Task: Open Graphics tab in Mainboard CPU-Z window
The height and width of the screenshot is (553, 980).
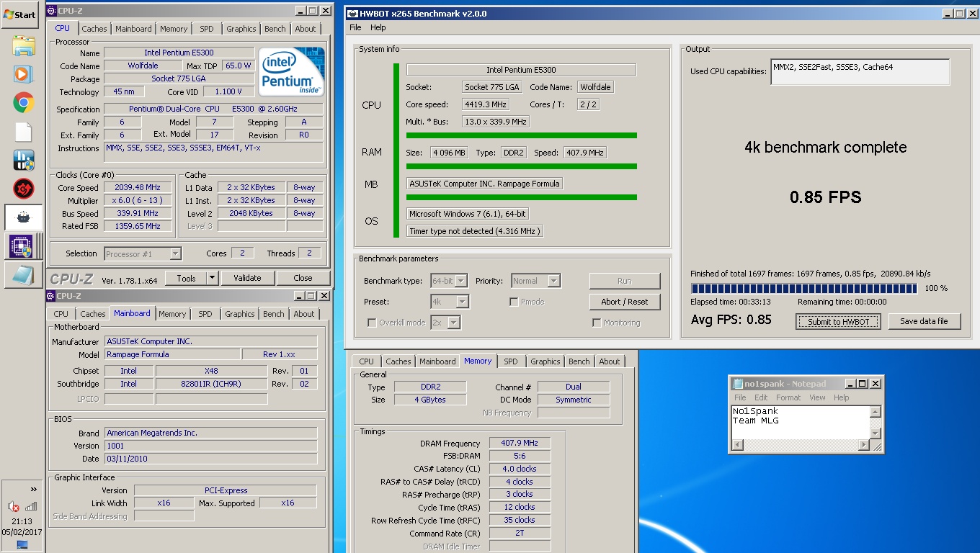Action: (240, 314)
